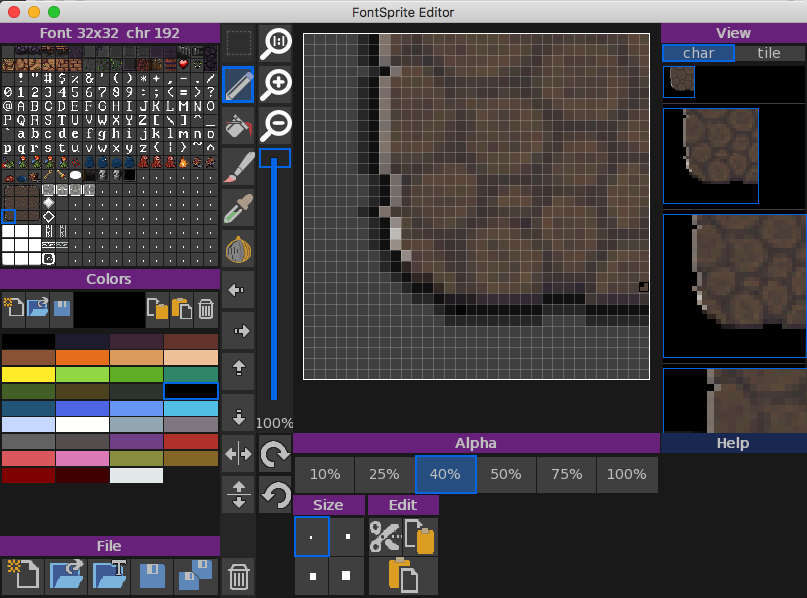The width and height of the screenshot is (807, 598).
Task: Delete palette using Colors panel trash icon
Action: 205,309
